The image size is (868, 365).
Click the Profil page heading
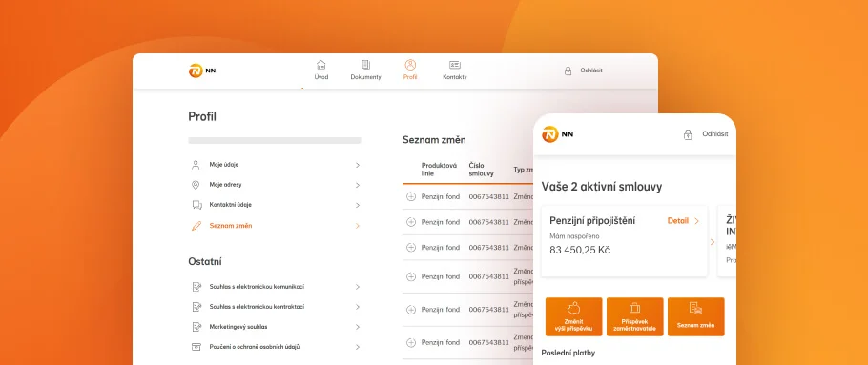point(202,116)
